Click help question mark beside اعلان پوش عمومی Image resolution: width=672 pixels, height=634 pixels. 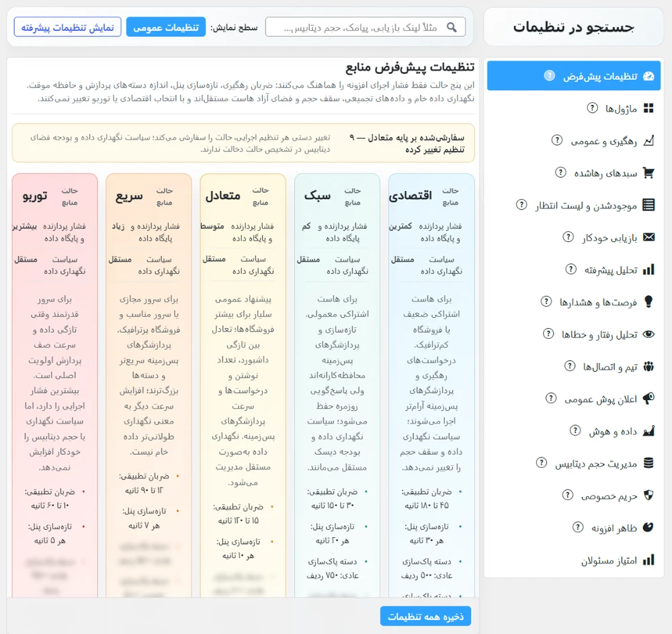click(x=551, y=398)
